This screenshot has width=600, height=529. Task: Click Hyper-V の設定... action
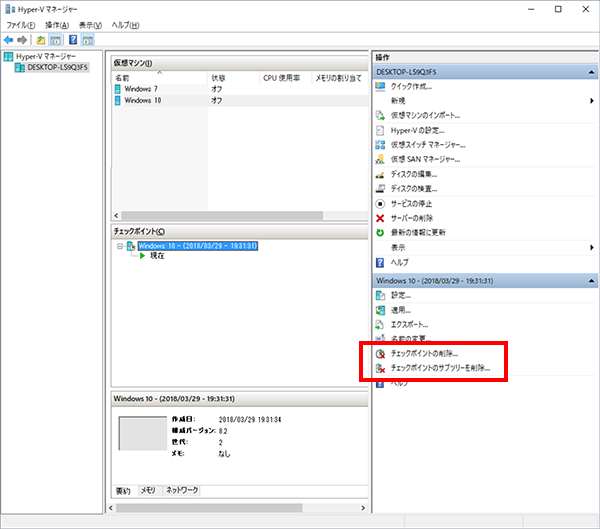417,131
